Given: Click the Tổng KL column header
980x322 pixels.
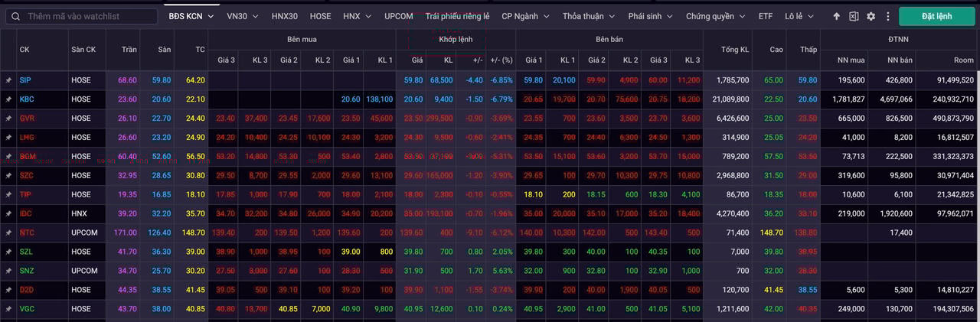Looking at the screenshot, I should [735, 49].
